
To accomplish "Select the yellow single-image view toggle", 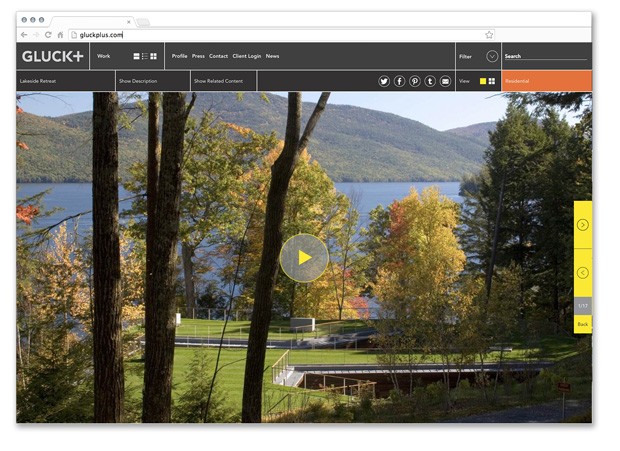I will click(x=483, y=81).
